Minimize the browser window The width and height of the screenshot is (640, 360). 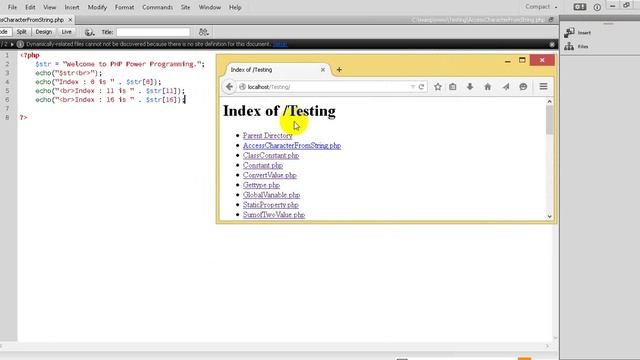[x=508, y=60]
